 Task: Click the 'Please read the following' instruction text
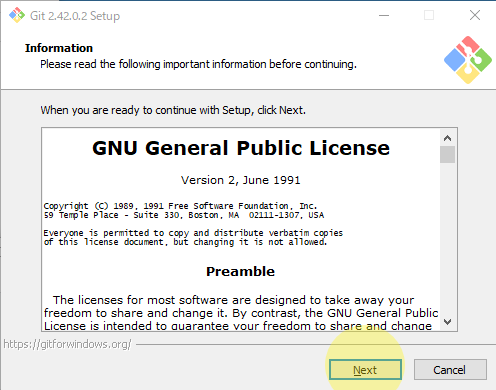[x=198, y=64]
